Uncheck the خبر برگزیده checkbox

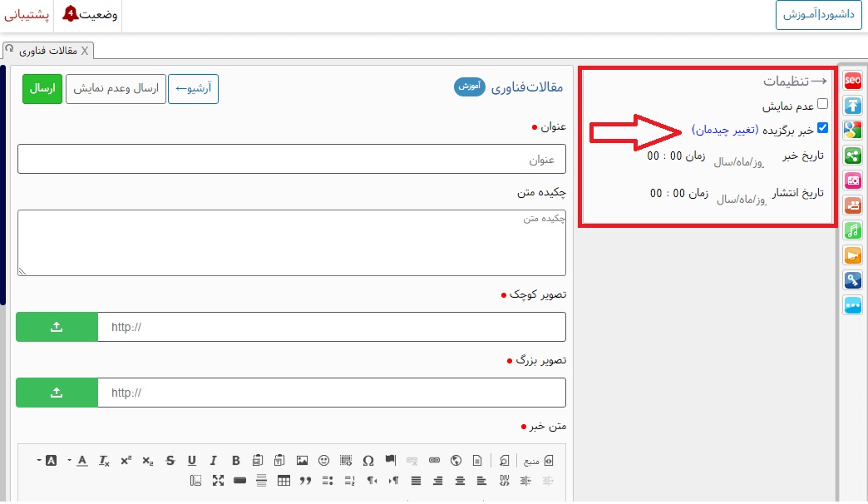[822, 128]
